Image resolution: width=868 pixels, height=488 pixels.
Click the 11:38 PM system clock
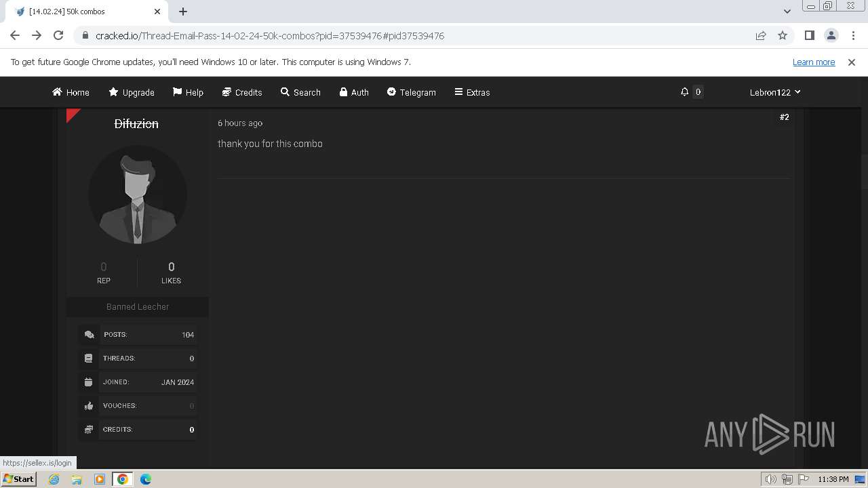click(x=833, y=479)
